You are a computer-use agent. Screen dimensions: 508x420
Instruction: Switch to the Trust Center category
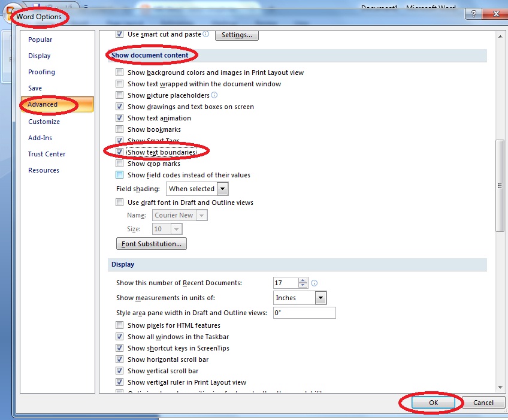click(x=46, y=153)
